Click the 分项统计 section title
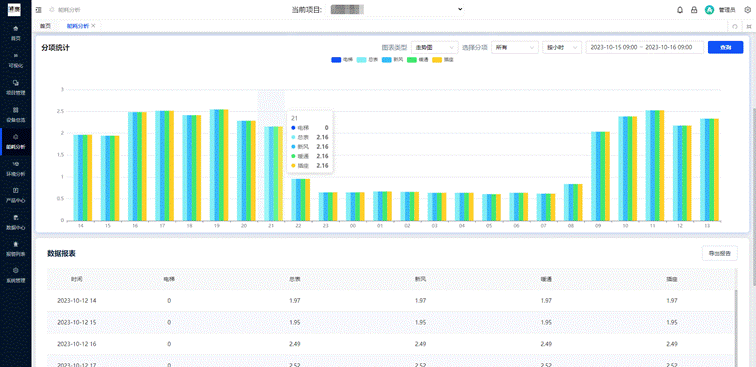This screenshot has height=367, width=756. tap(56, 48)
